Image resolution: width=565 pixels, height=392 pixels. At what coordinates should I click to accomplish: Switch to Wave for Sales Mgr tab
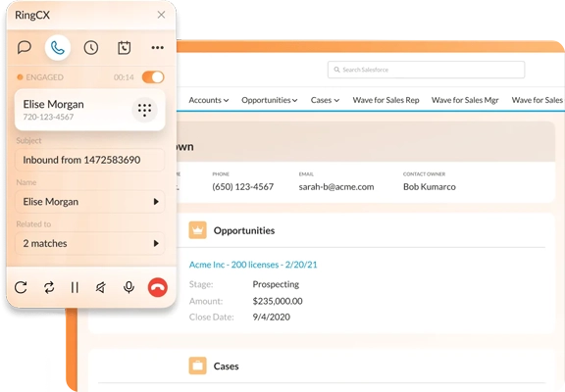pyautogui.click(x=465, y=100)
